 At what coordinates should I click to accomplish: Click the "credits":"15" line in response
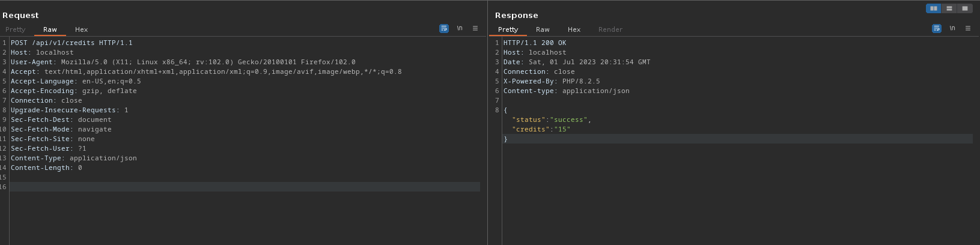541,129
